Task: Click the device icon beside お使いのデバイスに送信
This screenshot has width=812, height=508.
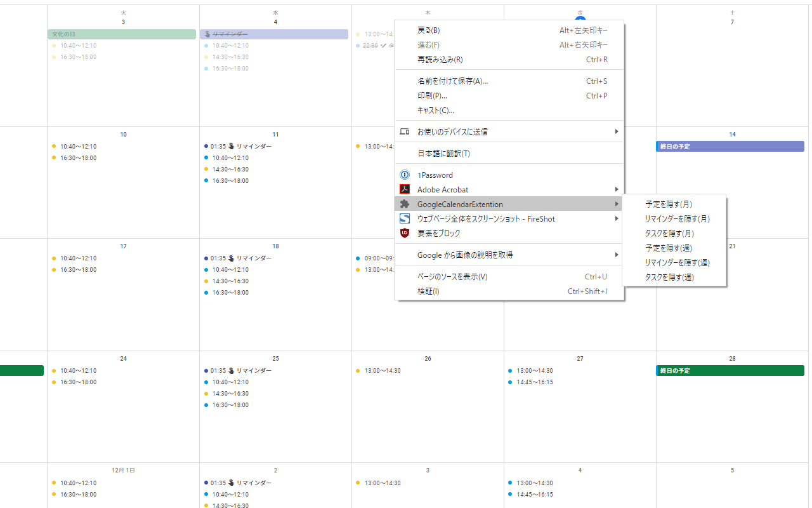Action: [x=405, y=131]
